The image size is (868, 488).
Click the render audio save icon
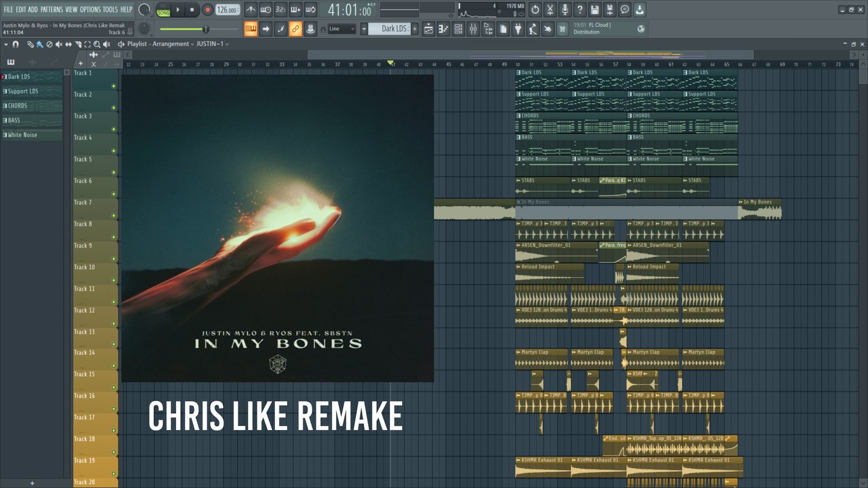(610, 10)
